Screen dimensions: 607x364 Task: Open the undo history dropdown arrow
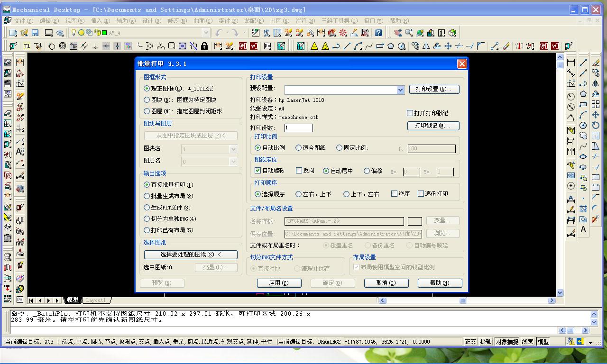(227, 33)
